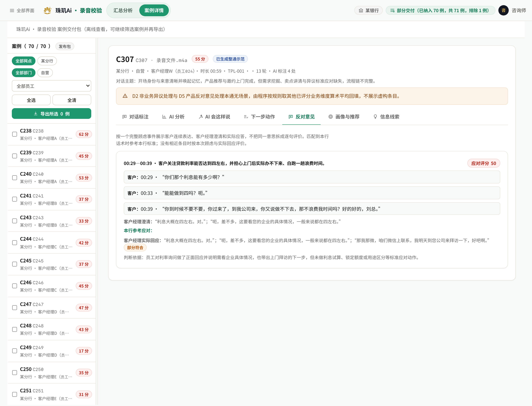Click the download icon in 导出所选 button
The height and width of the screenshot is (406, 532).
36,113
